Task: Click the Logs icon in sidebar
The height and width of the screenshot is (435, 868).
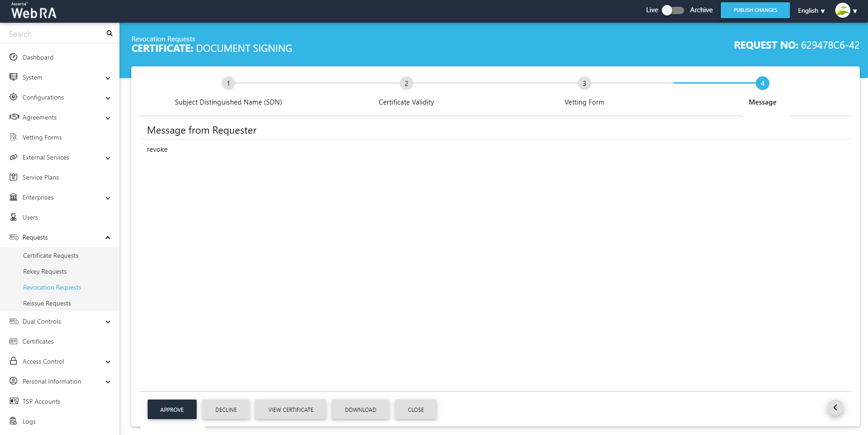Action: (14, 421)
